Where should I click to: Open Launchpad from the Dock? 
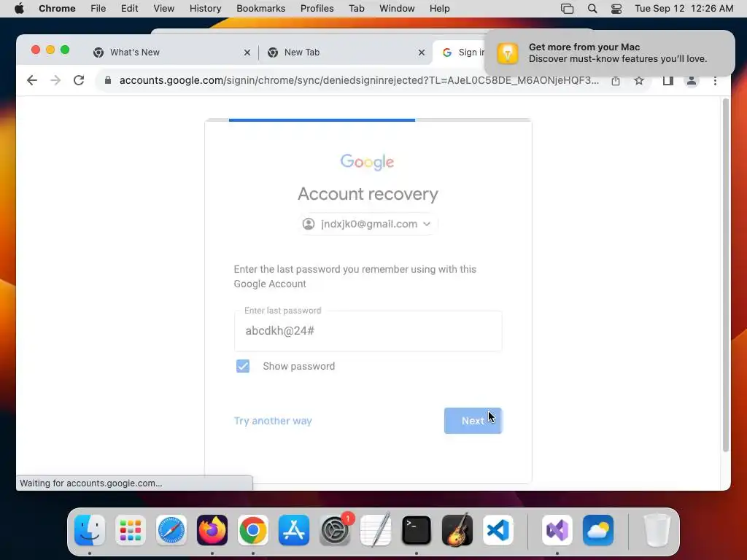pos(131,530)
